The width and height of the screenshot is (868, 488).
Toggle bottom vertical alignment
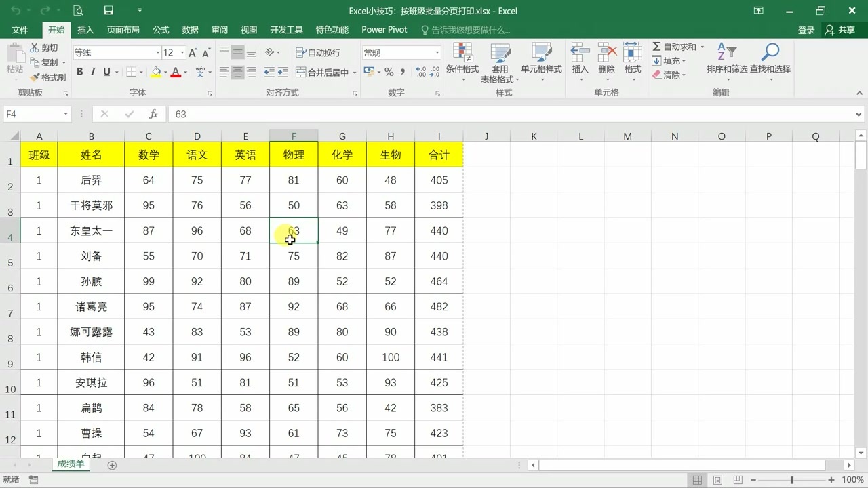tap(252, 53)
